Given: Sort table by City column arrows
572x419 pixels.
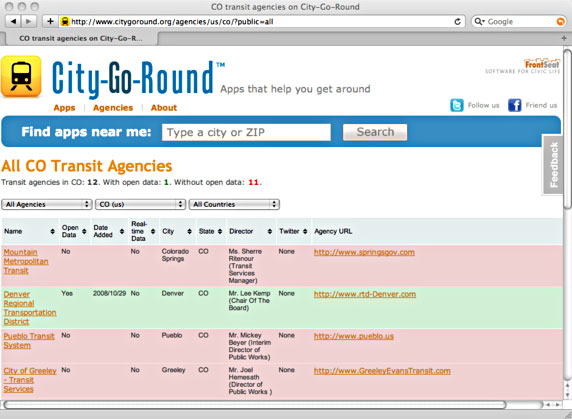Looking at the screenshot, I should pyautogui.click(x=189, y=231).
